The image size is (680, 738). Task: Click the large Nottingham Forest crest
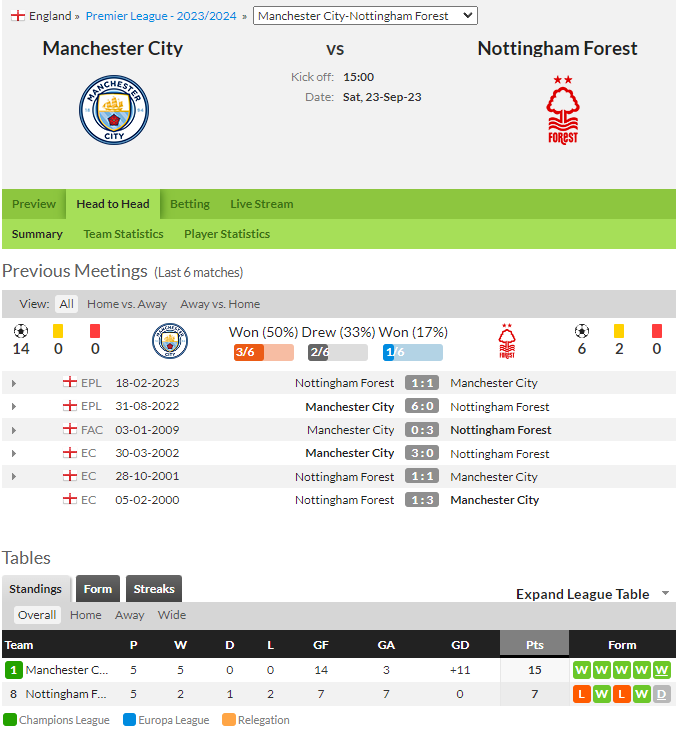[563, 110]
